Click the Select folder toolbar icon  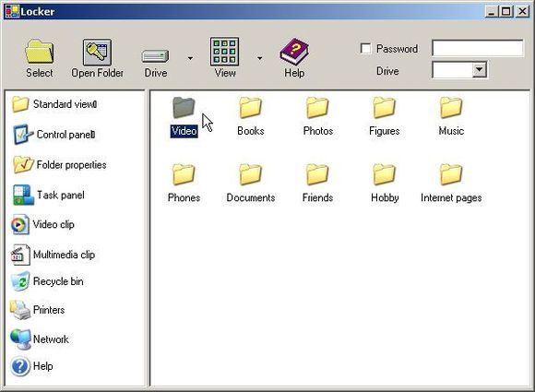pos(40,52)
